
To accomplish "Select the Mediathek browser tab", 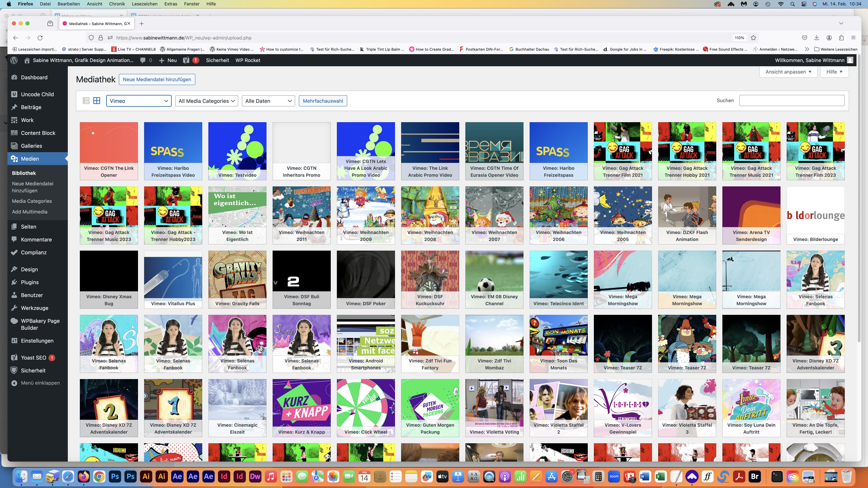I will (96, 24).
